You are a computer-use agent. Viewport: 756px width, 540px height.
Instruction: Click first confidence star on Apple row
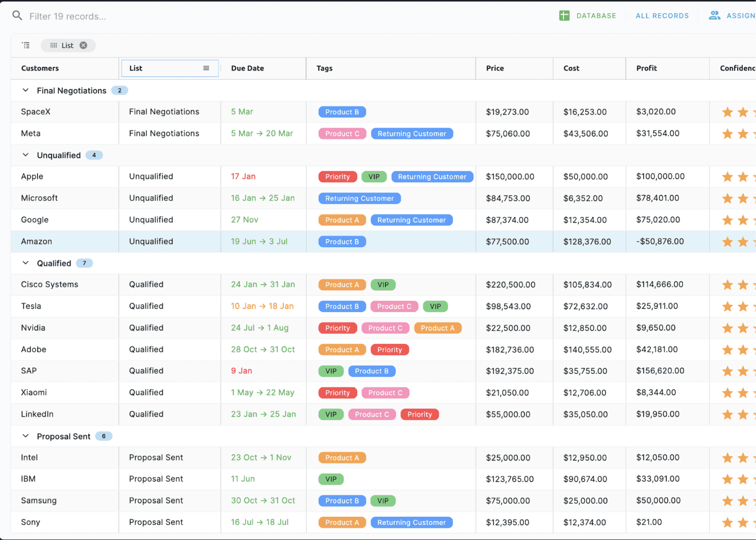(x=728, y=177)
